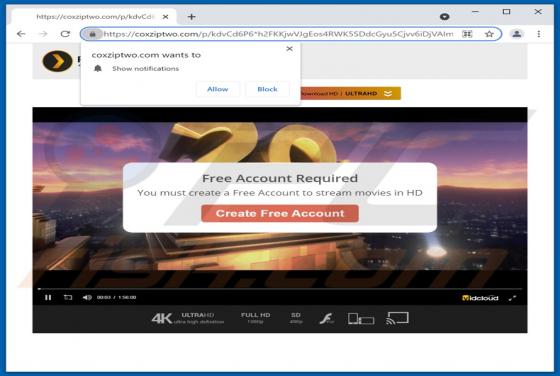Select SD quality option
Screen dimensions: 560x376
(296, 318)
